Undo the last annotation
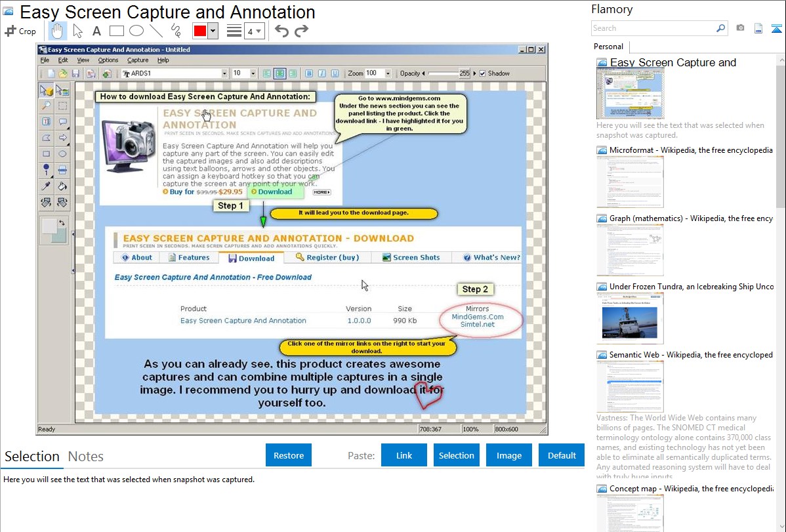This screenshot has height=532, width=786. pyautogui.click(x=281, y=31)
